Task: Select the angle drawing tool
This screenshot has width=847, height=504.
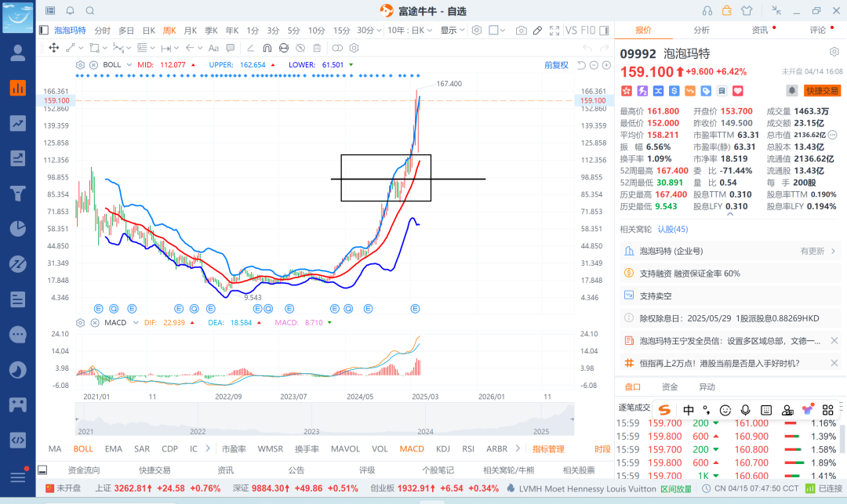Action: [x=250, y=48]
